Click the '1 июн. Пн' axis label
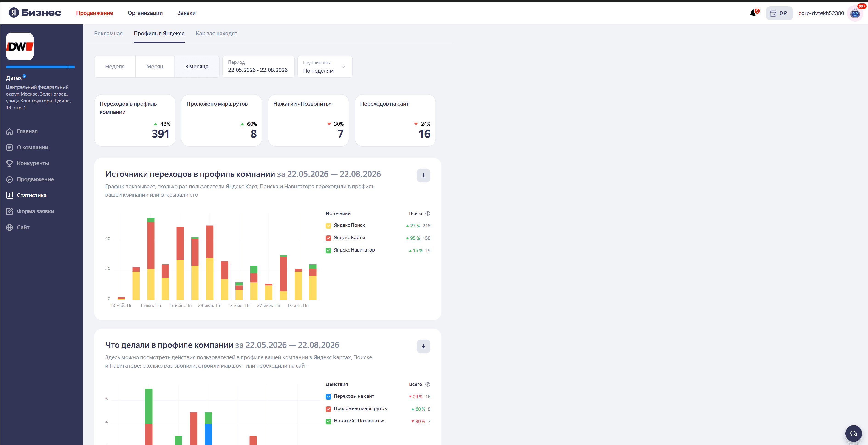Screen dimensions: 868x445 click(x=151, y=305)
